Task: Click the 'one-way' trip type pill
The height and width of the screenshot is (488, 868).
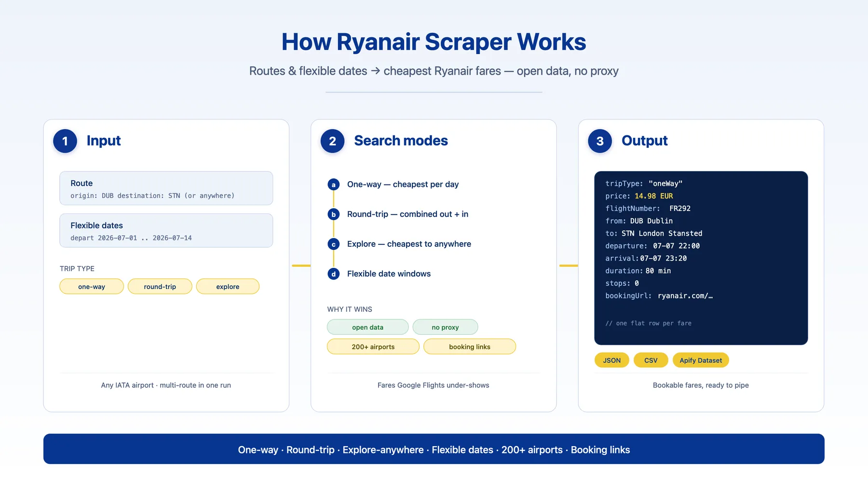Action: coord(92,287)
